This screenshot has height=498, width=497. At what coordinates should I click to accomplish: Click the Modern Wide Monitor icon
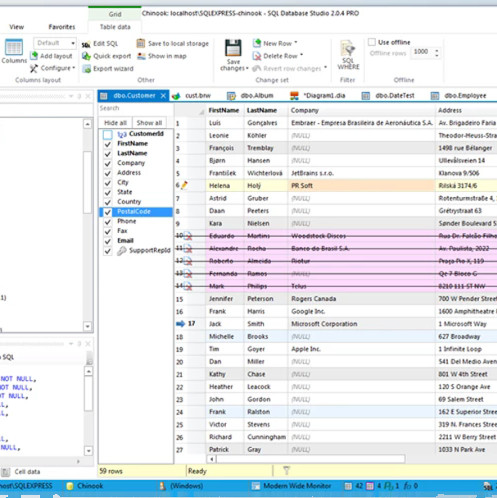click(256, 486)
